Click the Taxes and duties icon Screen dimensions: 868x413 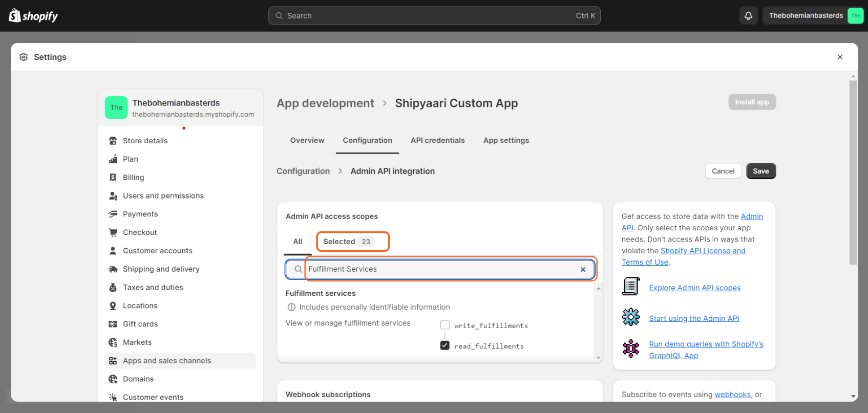113,288
